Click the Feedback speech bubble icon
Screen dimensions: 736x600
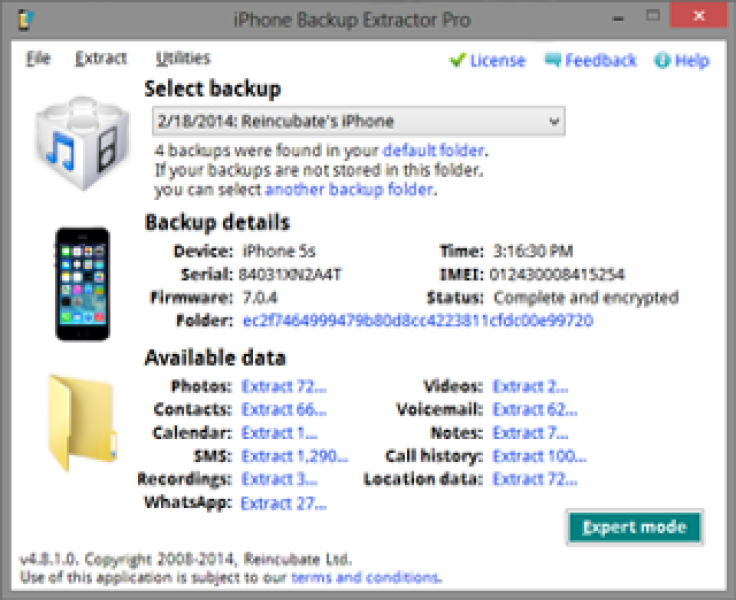(x=552, y=60)
